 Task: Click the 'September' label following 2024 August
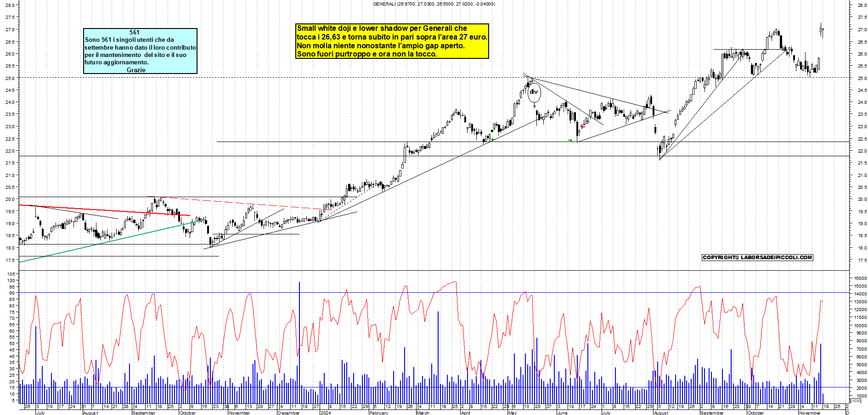coord(712,413)
